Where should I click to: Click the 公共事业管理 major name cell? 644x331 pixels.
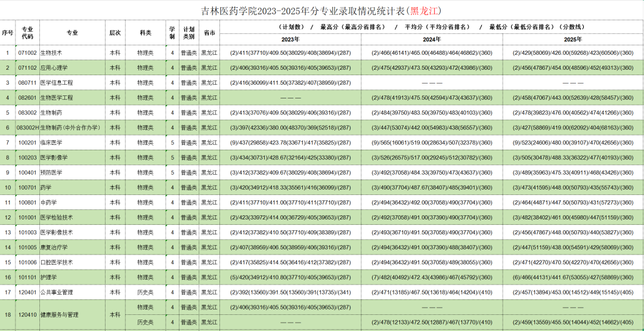[72, 292]
